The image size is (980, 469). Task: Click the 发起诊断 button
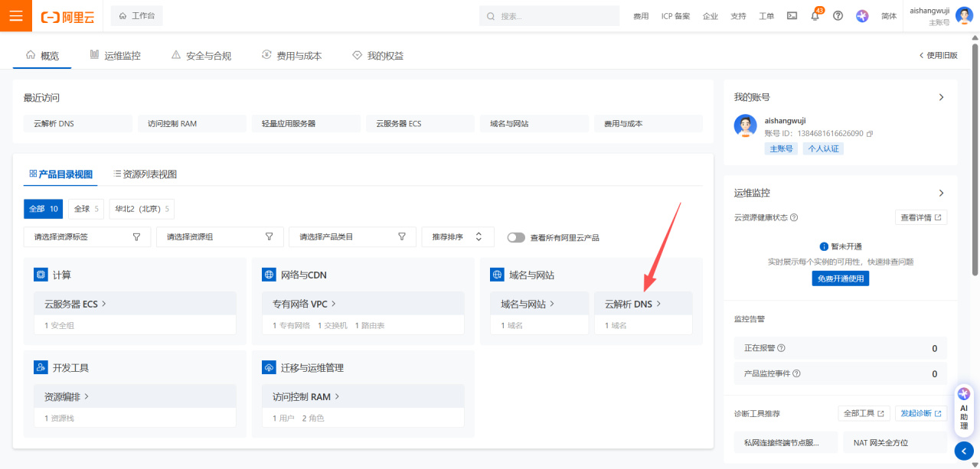click(x=921, y=413)
